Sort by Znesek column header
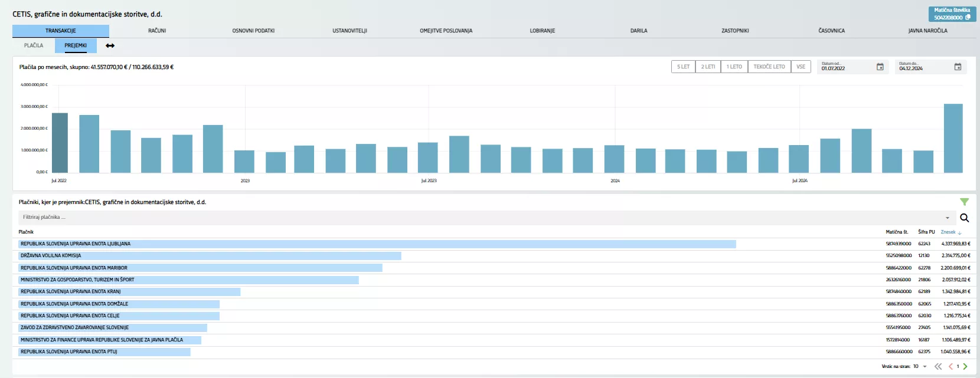The width and height of the screenshot is (980, 378). pyautogui.click(x=948, y=232)
